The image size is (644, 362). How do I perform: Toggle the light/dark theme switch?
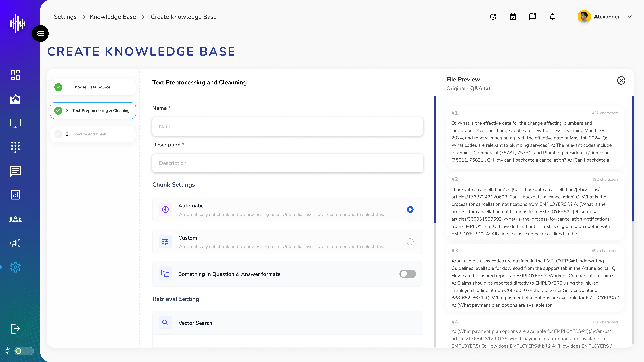24,351
